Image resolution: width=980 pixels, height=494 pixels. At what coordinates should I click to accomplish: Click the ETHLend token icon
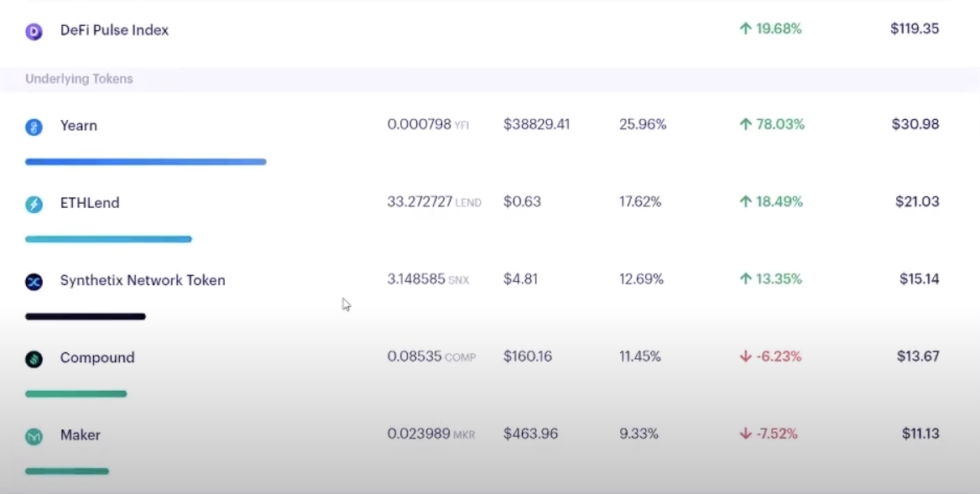[x=34, y=204]
